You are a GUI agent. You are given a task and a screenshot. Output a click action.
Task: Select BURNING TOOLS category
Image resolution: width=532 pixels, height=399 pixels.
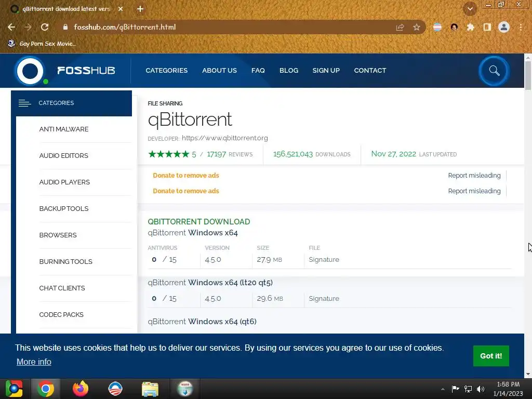click(66, 262)
